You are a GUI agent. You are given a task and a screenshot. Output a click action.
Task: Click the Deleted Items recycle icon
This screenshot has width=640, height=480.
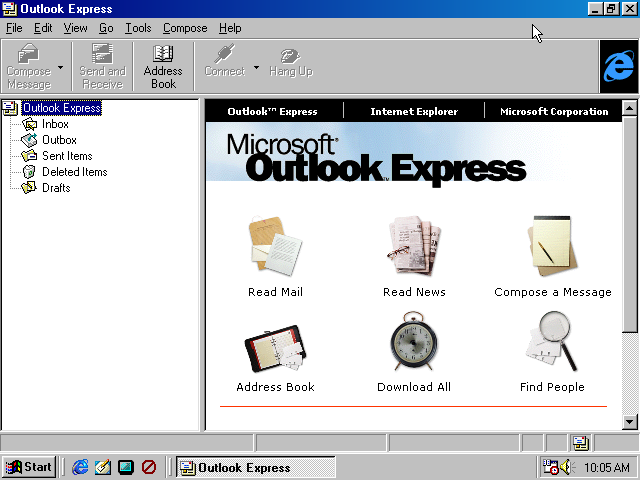point(29,171)
